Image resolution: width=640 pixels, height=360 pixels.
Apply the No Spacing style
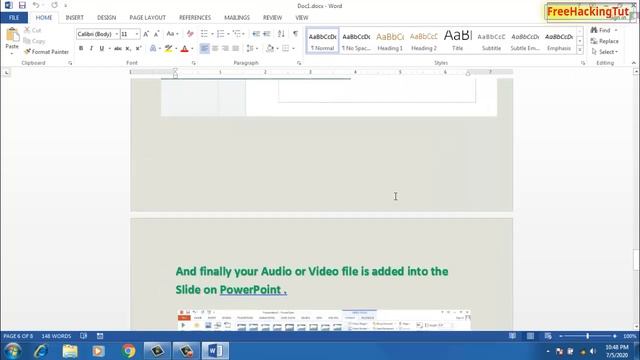pyautogui.click(x=356, y=41)
